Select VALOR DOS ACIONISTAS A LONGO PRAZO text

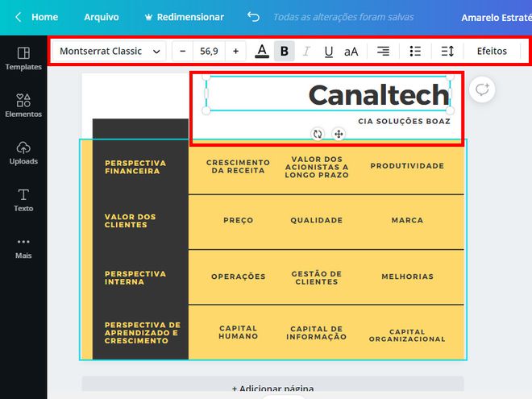[x=317, y=167]
